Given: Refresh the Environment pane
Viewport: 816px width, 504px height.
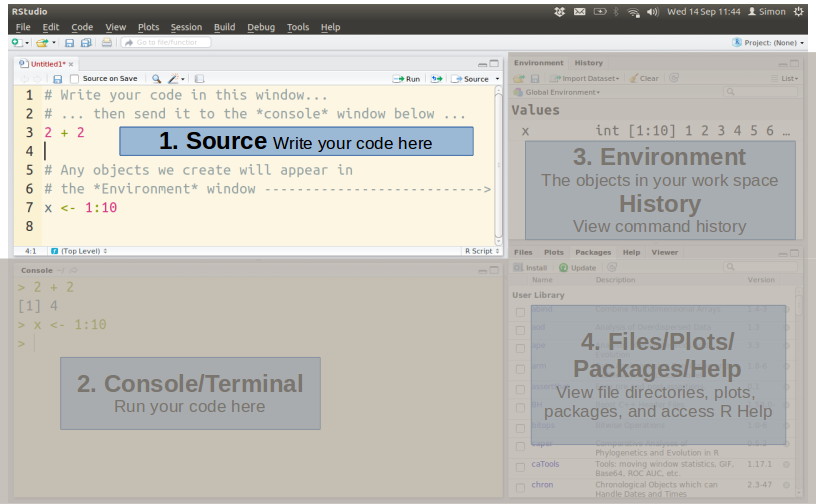Looking at the screenshot, I should tap(674, 78).
